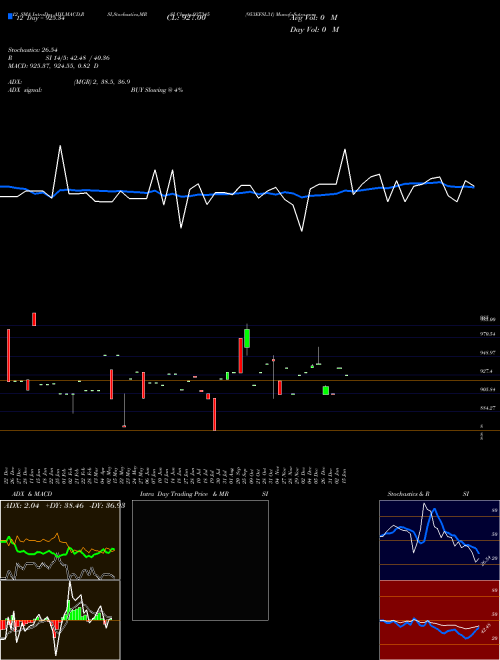Click the 'CL: 927.00' closing price label

186,18
